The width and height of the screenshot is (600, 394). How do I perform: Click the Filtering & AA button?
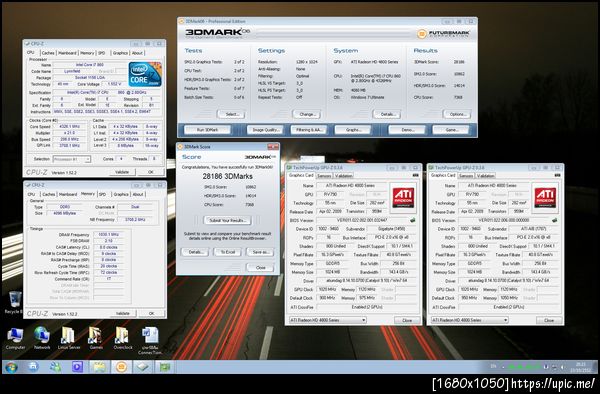click(x=309, y=130)
